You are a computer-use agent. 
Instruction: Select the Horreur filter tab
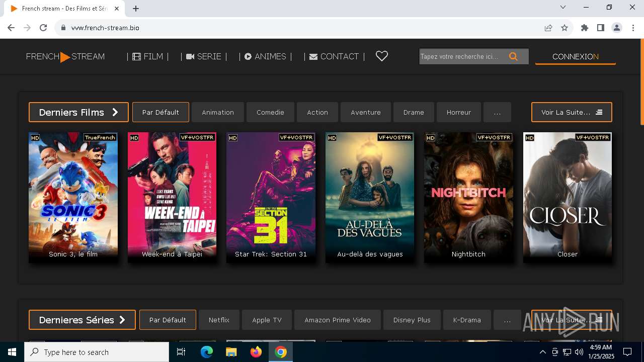[x=459, y=112]
